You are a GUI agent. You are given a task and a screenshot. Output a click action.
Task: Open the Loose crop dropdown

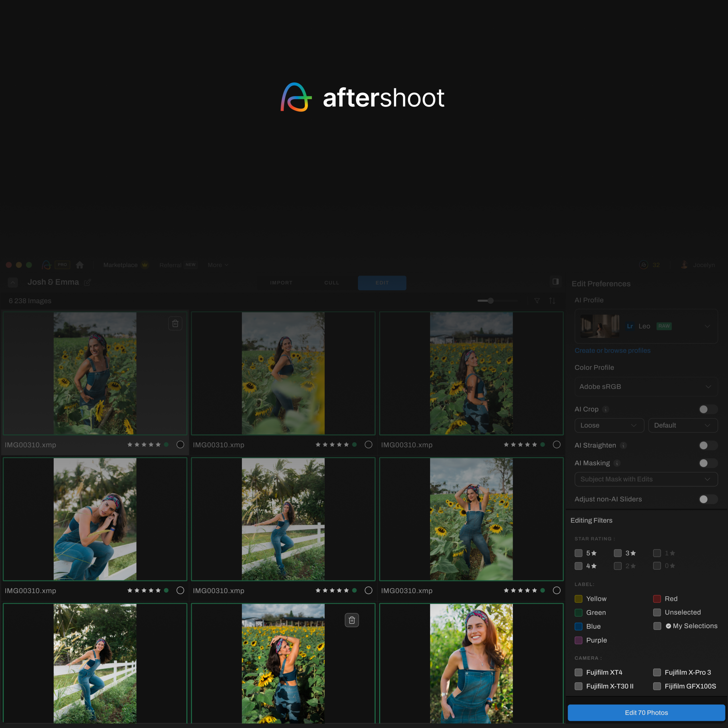pos(609,425)
